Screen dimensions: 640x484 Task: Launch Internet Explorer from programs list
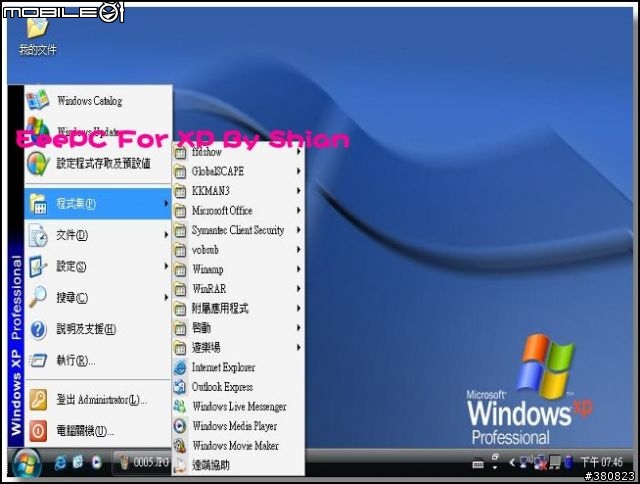click(x=238, y=367)
